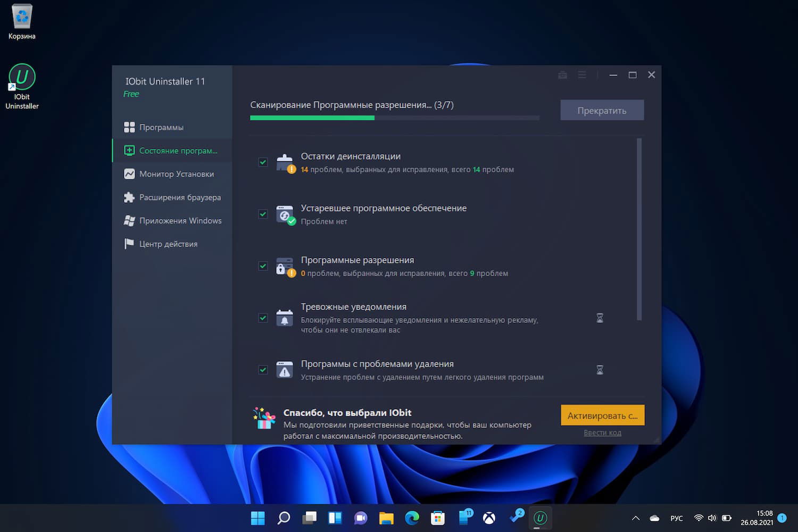Go to the Программы section
This screenshot has width=798, height=532.
(x=172, y=127)
